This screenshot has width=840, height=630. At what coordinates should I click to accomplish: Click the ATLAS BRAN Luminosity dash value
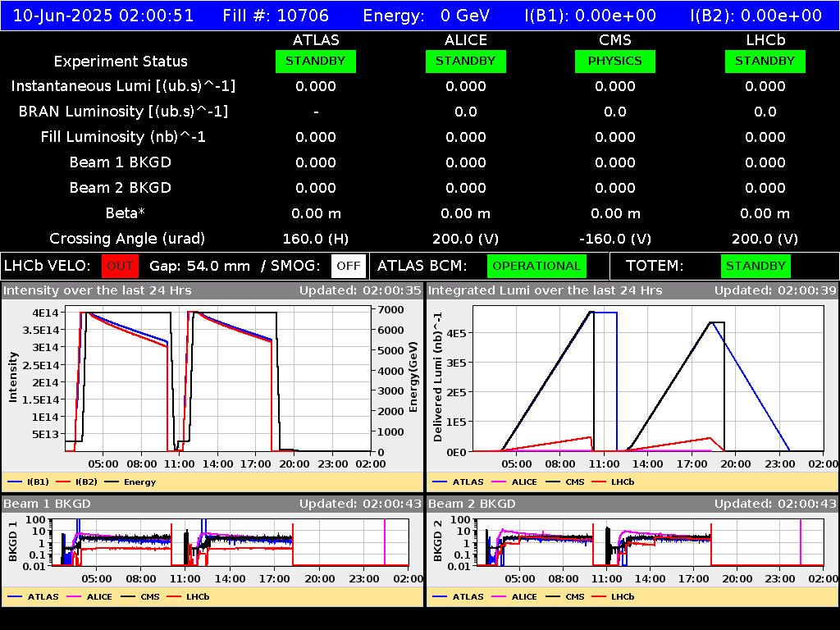[x=316, y=112]
